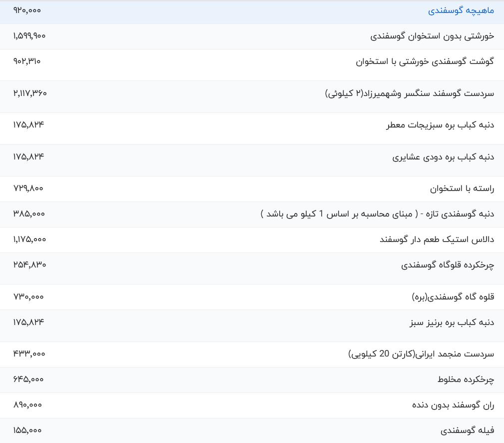Image resolution: width=504 pixels, height=443 pixels.
Task: Open the راسته با استخوان row
Action: pyautogui.click(x=462, y=188)
